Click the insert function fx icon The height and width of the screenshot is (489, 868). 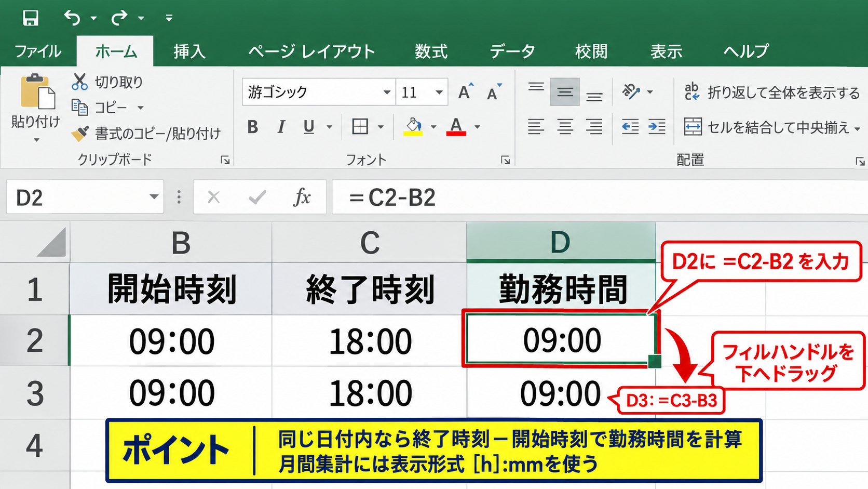click(x=302, y=197)
